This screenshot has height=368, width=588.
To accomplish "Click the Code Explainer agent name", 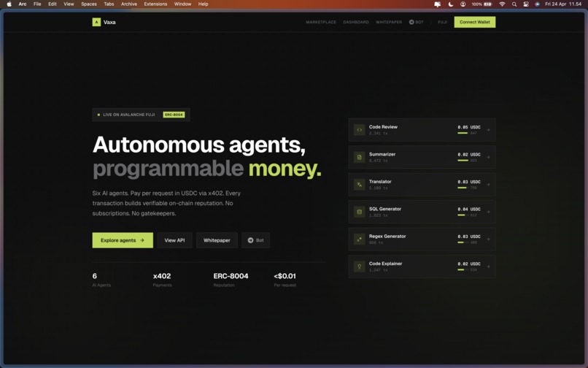I will point(385,264).
